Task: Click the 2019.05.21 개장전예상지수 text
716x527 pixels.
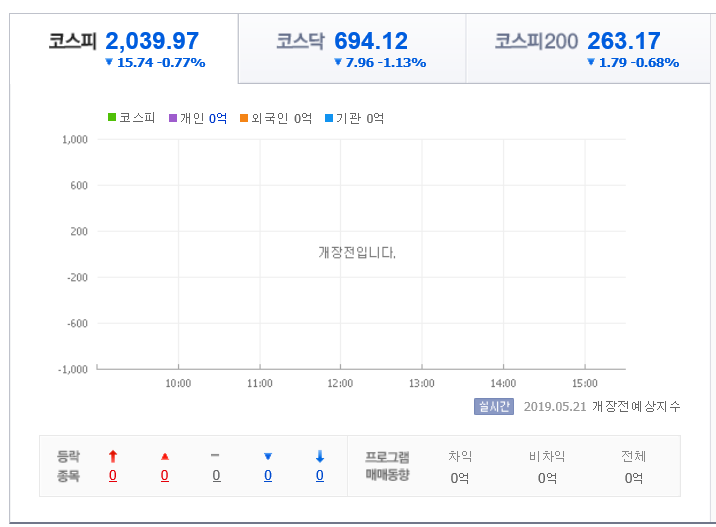Action: coord(602,406)
